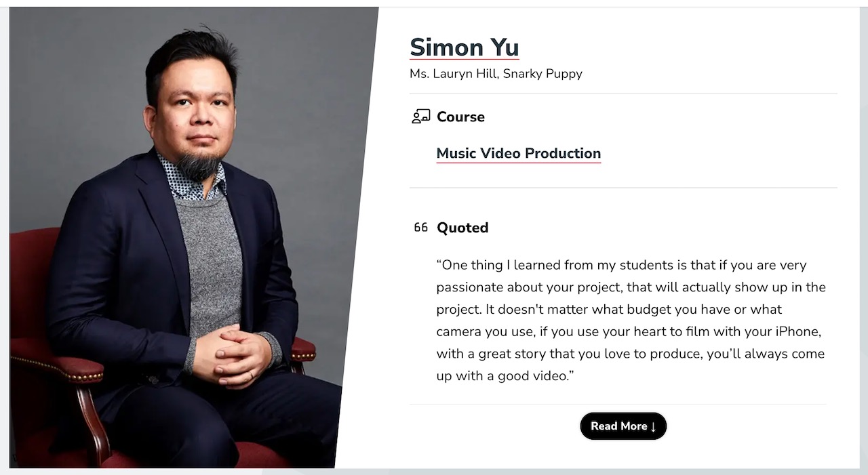Click the divider line below the Course section
The width and height of the screenshot is (868, 475).
623,188
